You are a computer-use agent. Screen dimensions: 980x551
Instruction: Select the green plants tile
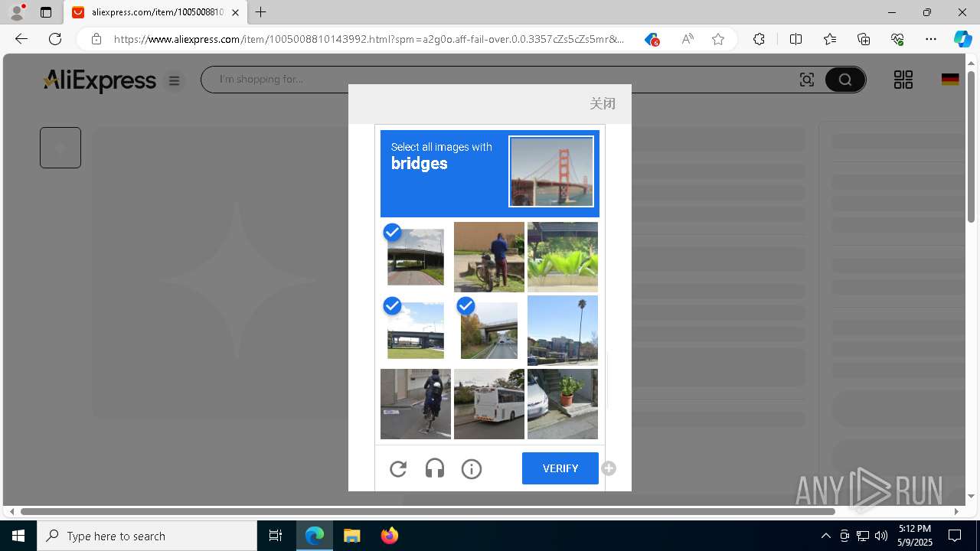tap(563, 257)
